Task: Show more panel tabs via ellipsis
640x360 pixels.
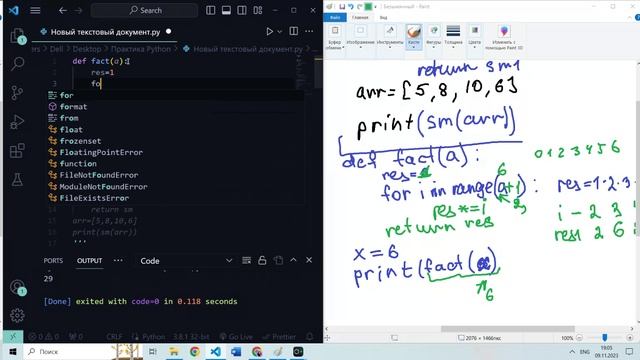Action: (x=118, y=260)
